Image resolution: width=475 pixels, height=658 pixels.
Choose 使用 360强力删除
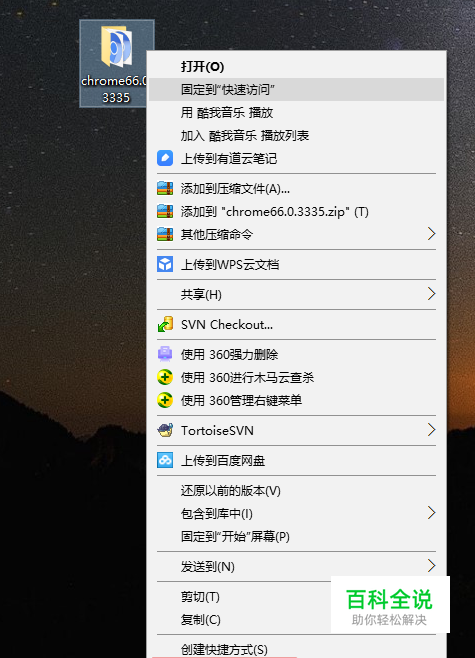[296, 354]
